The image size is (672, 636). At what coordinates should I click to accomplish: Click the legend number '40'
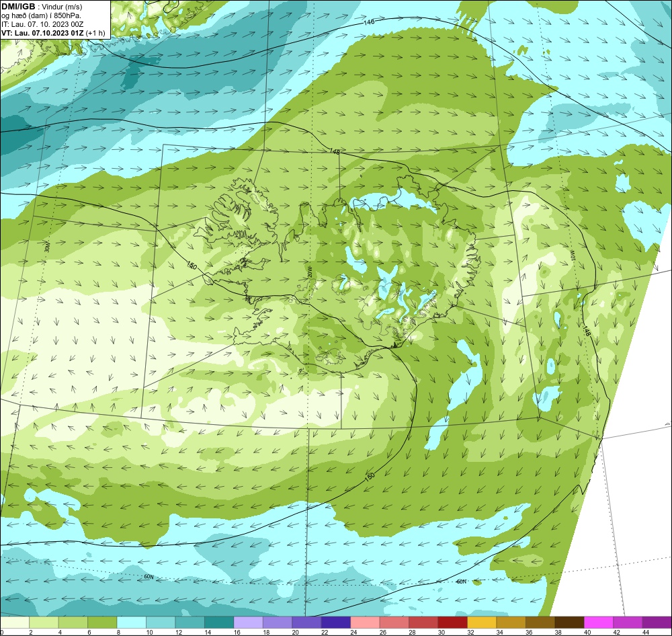[x=587, y=632]
